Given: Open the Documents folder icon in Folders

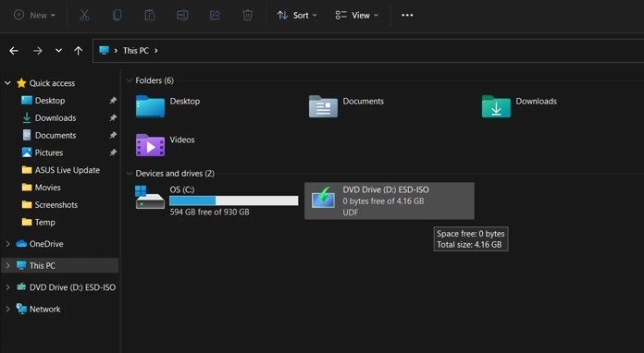Looking at the screenshot, I should 323,106.
